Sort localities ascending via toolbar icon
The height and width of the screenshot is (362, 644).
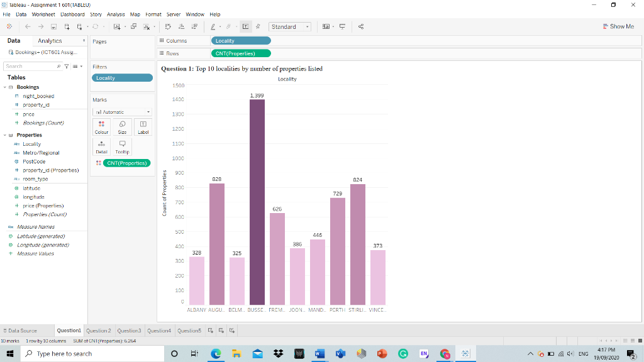[182, 26]
